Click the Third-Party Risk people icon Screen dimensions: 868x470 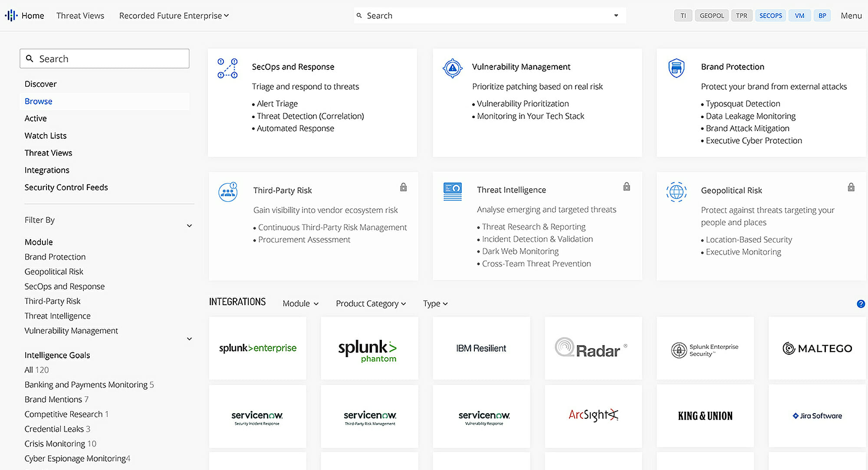(x=228, y=192)
